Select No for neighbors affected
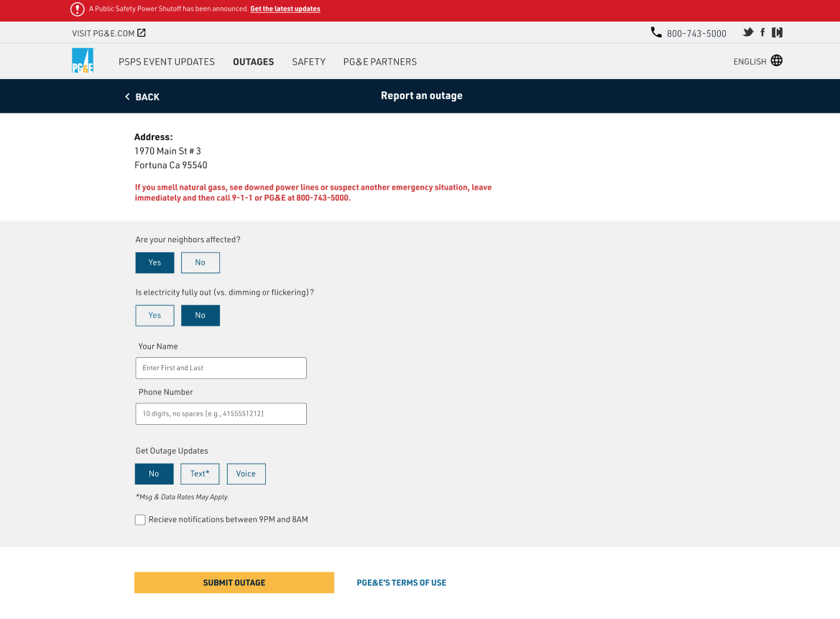840x619 pixels. 200,262
